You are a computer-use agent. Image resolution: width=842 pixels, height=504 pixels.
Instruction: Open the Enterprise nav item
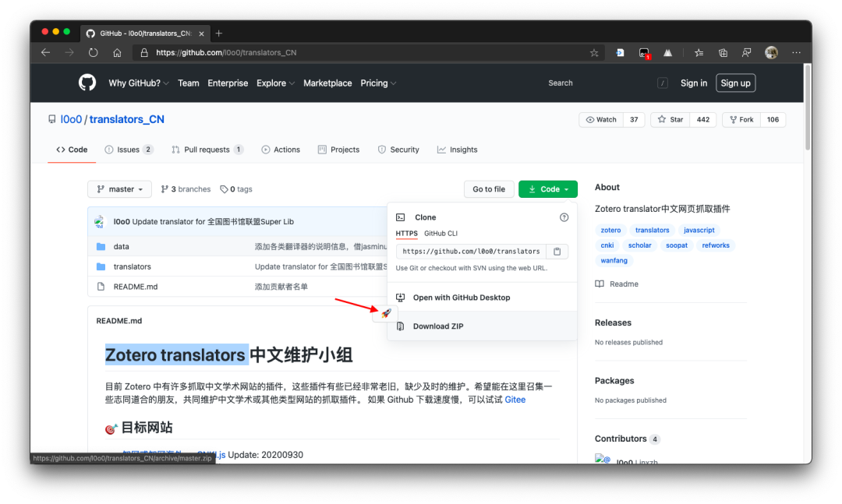click(x=228, y=83)
